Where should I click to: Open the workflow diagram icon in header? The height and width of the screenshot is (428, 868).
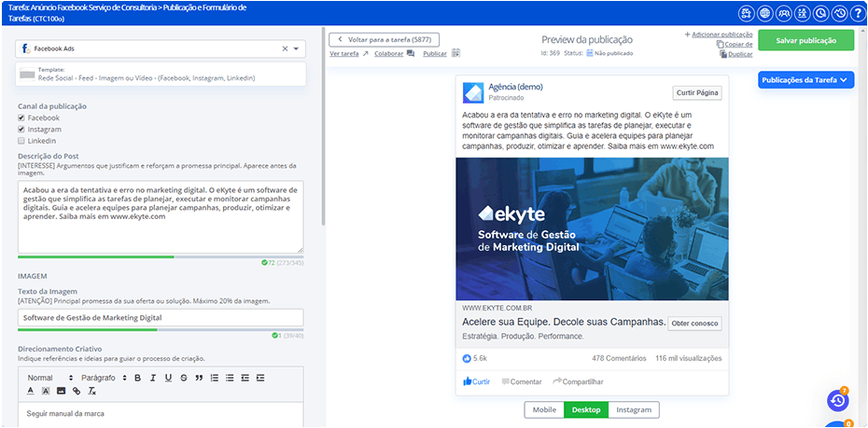coord(746,14)
